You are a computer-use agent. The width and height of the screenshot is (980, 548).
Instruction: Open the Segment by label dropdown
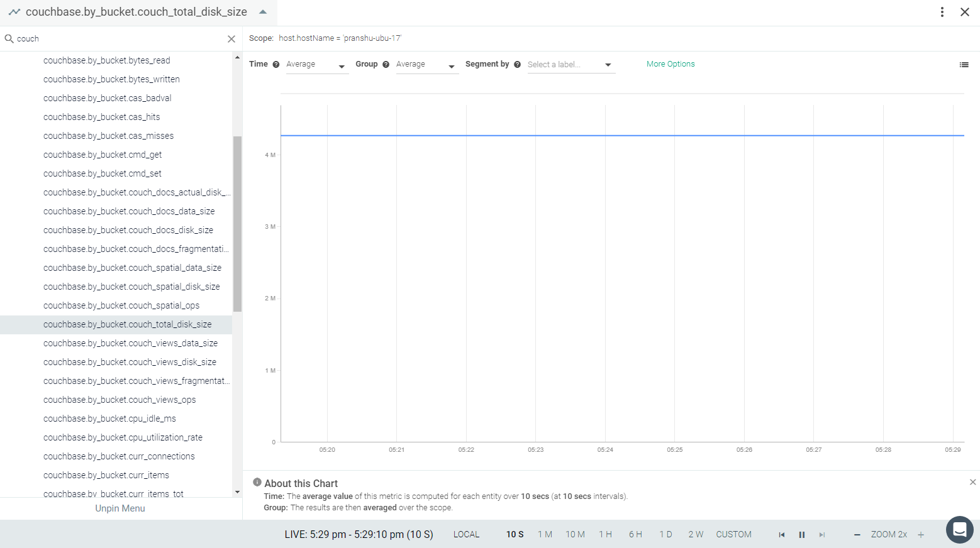pyautogui.click(x=571, y=65)
